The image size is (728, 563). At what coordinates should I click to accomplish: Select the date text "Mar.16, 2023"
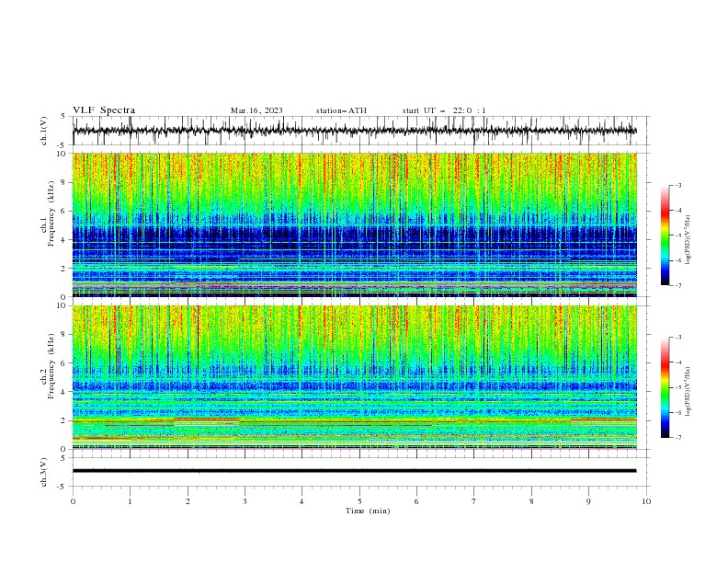(256, 110)
